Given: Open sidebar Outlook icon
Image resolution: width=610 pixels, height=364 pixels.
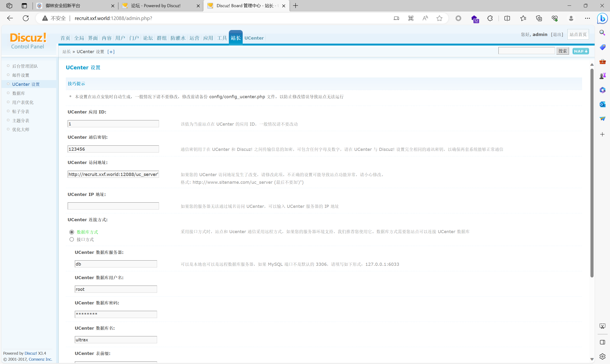Looking at the screenshot, I should (x=602, y=104).
